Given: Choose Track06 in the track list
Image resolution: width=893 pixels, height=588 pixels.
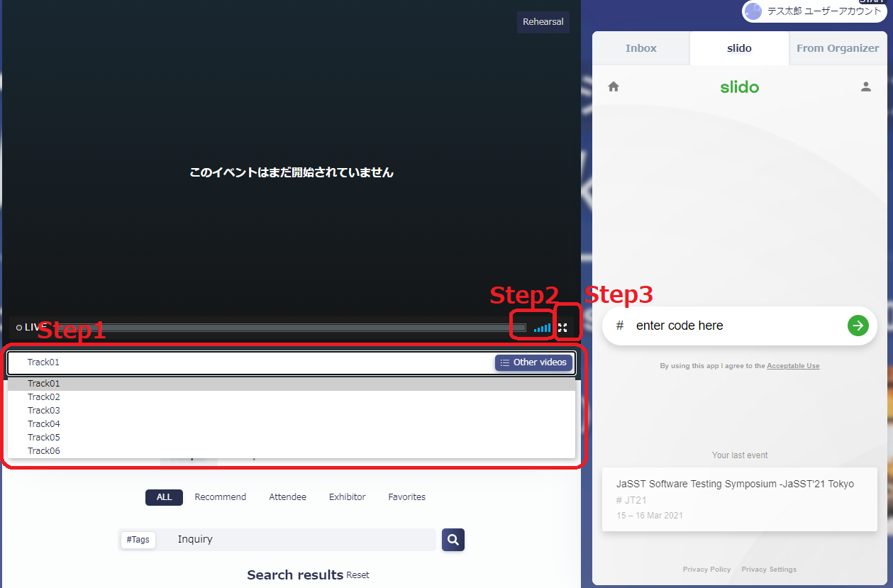Looking at the screenshot, I should (x=44, y=451).
